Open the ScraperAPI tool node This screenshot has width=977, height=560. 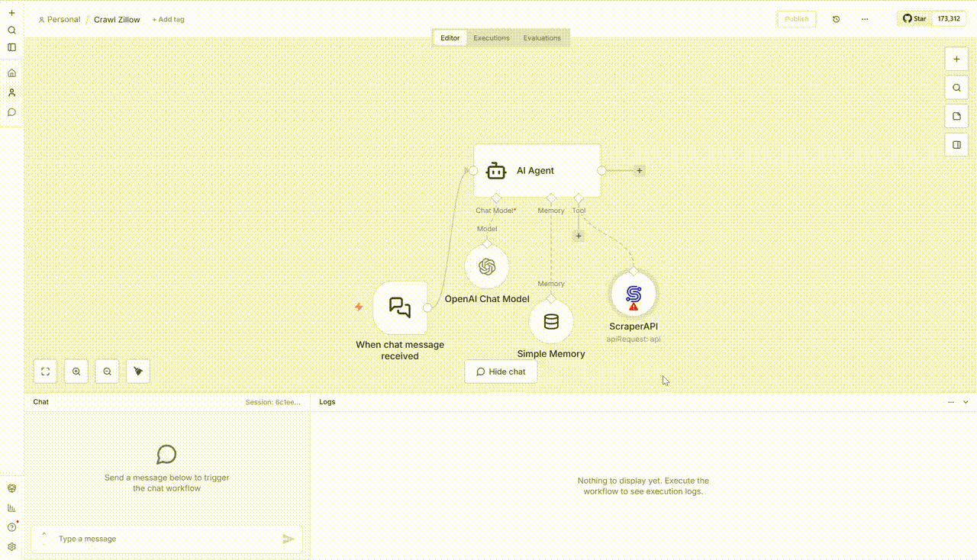(x=633, y=294)
